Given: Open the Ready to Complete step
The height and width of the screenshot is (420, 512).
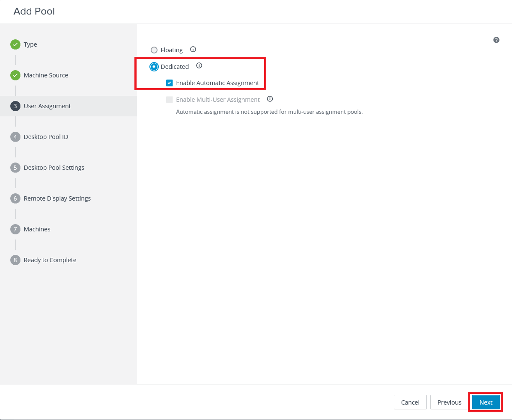Looking at the screenshot, I should point(50,260).
